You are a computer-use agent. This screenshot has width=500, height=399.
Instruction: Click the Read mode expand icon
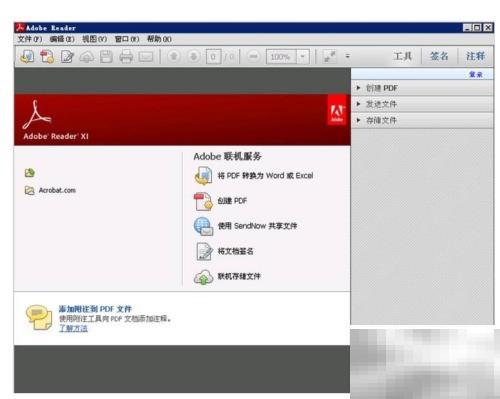[x=330, y=56]
